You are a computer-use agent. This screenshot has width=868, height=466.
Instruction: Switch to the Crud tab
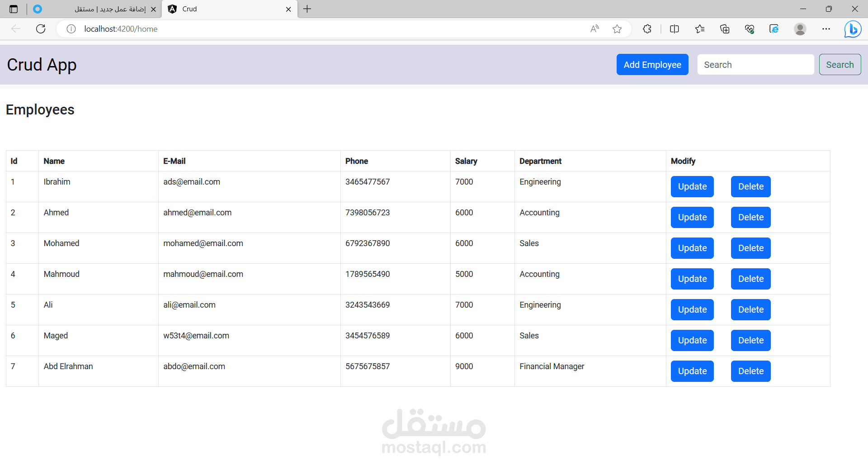pos(230,9)
